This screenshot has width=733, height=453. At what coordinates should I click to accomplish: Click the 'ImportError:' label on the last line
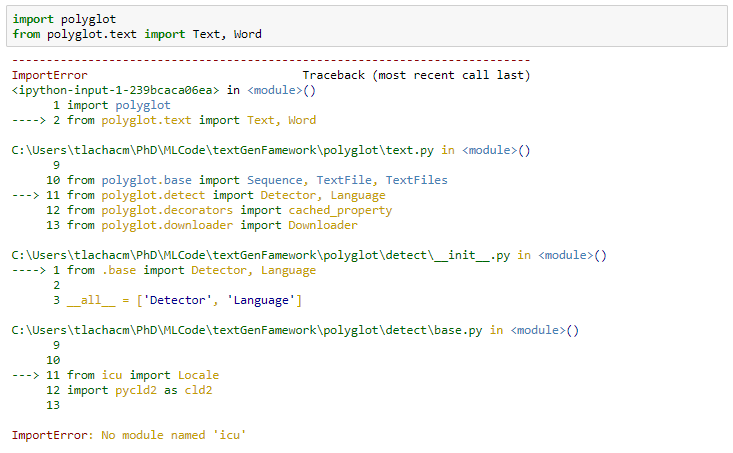(x=53, y=435)
